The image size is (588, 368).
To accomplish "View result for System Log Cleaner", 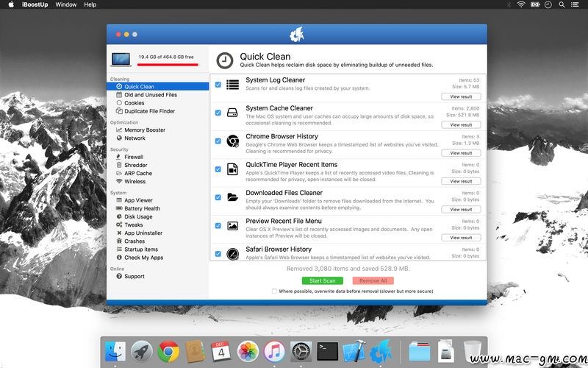I will pos(461,96).
